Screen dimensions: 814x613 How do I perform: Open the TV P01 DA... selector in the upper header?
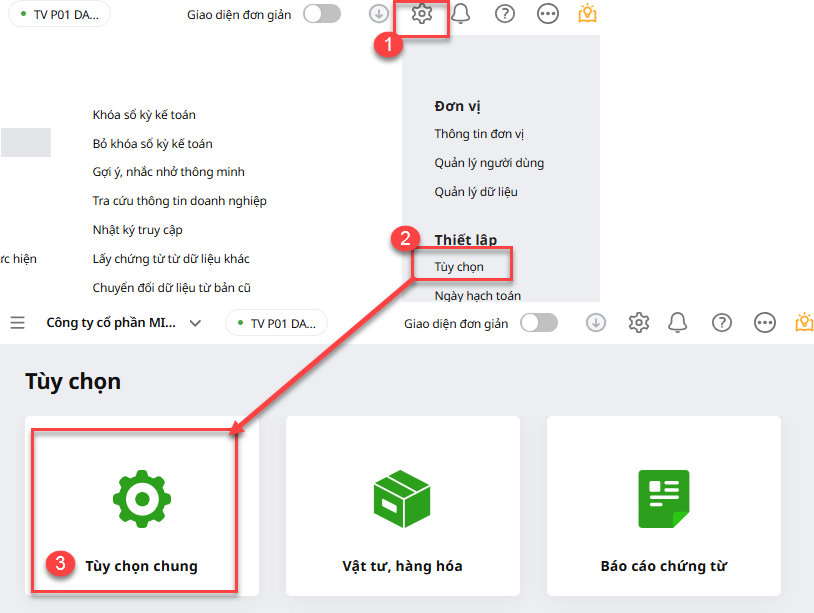[x=60, y=14]
